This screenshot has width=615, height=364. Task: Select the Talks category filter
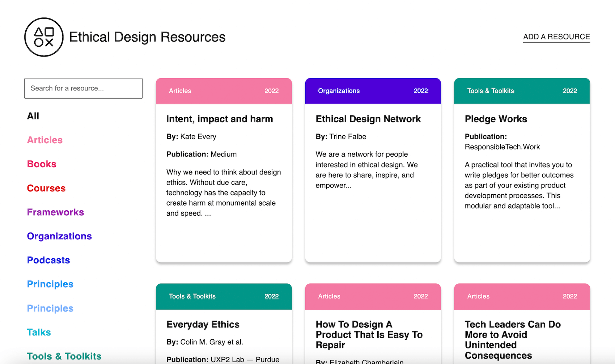tap(38, 332)
